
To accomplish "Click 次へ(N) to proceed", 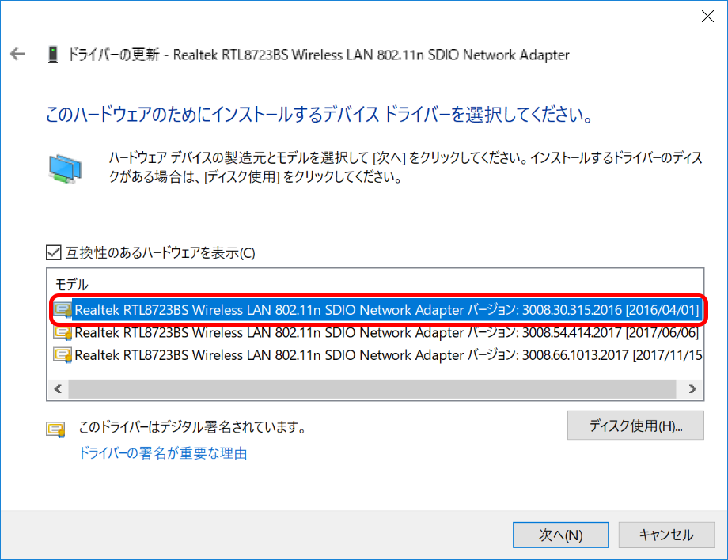I will [x=561, y=535].
